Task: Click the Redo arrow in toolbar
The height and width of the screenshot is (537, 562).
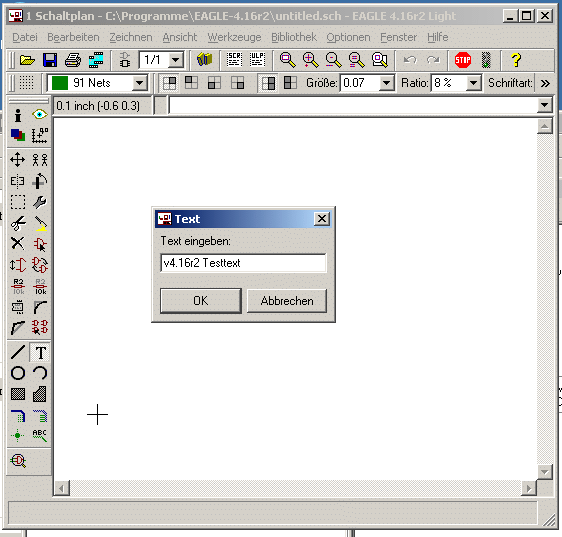Action: (x=433, y=60)
